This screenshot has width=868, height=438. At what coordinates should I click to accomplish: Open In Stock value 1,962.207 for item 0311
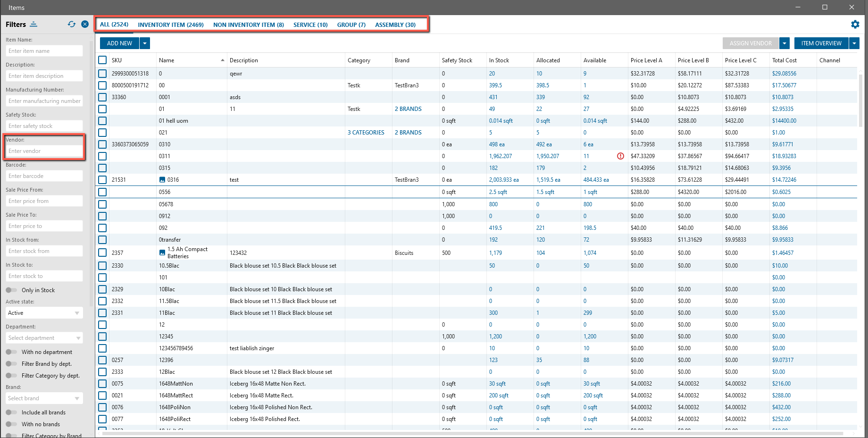[501, 156]
